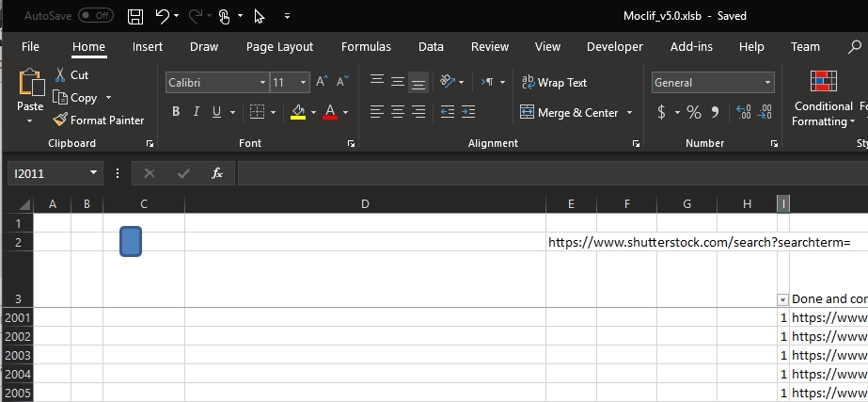Click the Merge & Center button
This screenshot has width=868, height=402.
[569, 112]
